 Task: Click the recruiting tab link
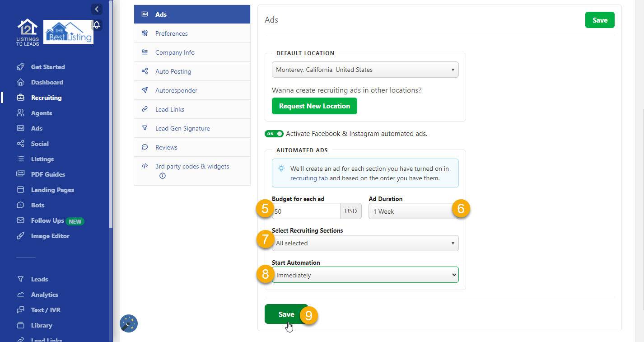pyautogui.click(x=309, y=178)
